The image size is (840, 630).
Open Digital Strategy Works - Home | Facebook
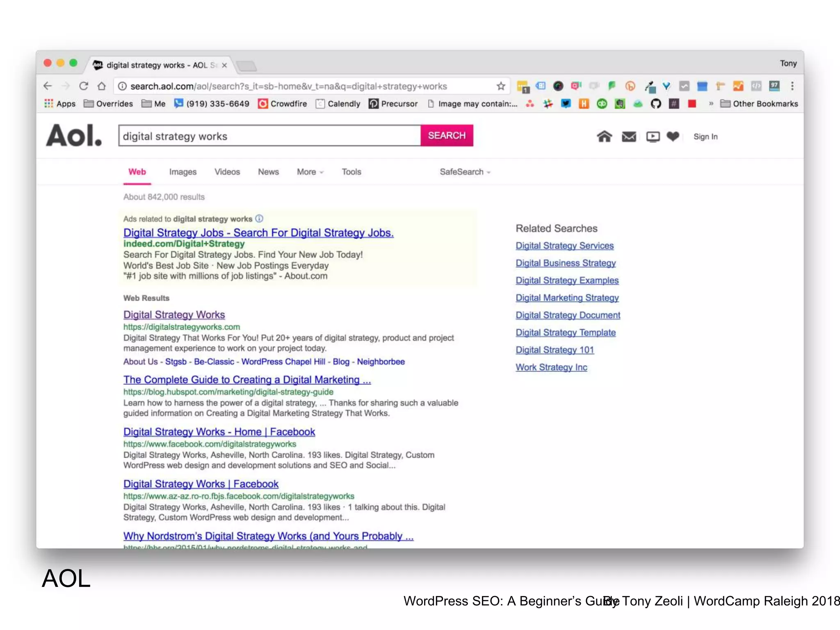pos(219,432)
